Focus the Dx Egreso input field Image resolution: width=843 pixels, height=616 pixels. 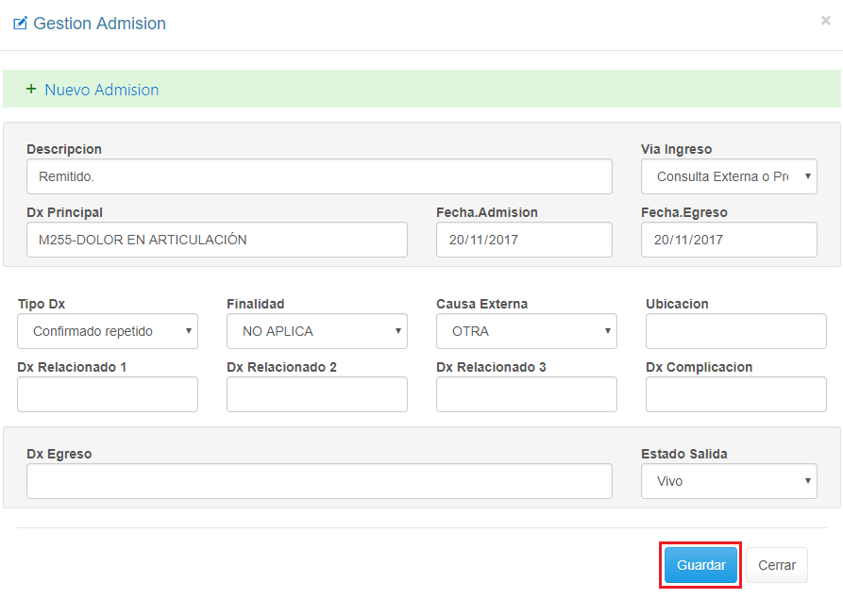pos(319,481)
